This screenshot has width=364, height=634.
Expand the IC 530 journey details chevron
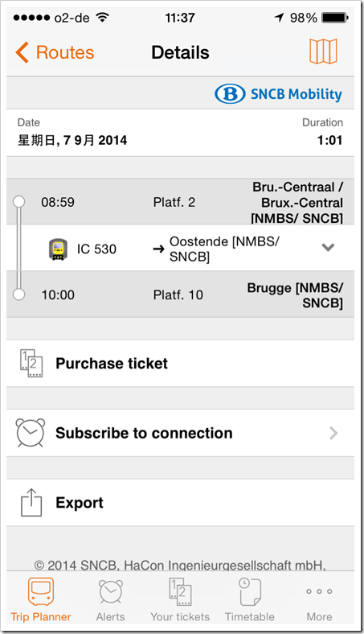coord(328,247)
